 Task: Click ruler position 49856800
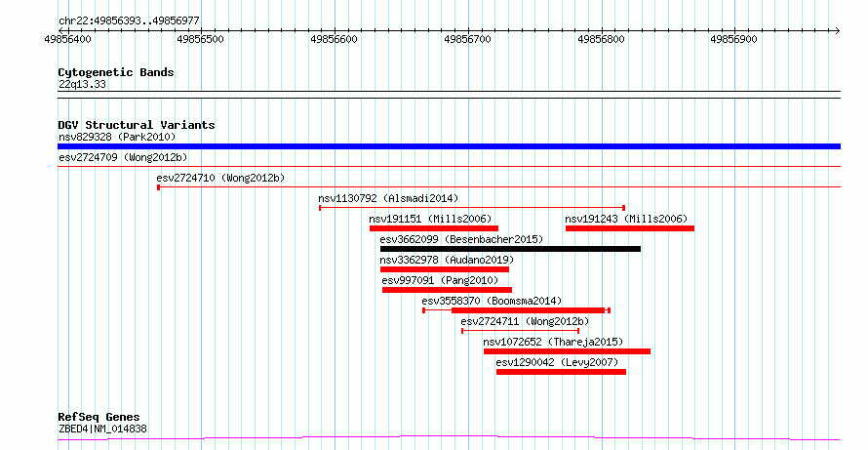click(601, 39)
